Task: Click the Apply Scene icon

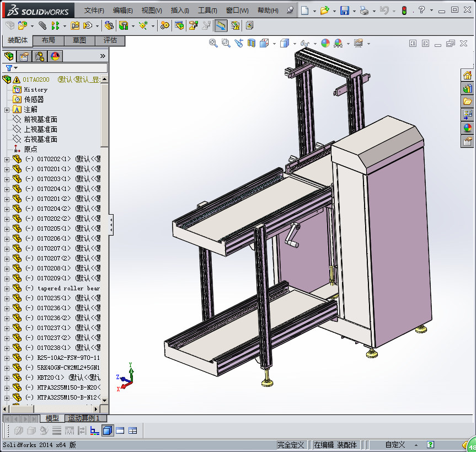Action: click(x=338, y=43)
